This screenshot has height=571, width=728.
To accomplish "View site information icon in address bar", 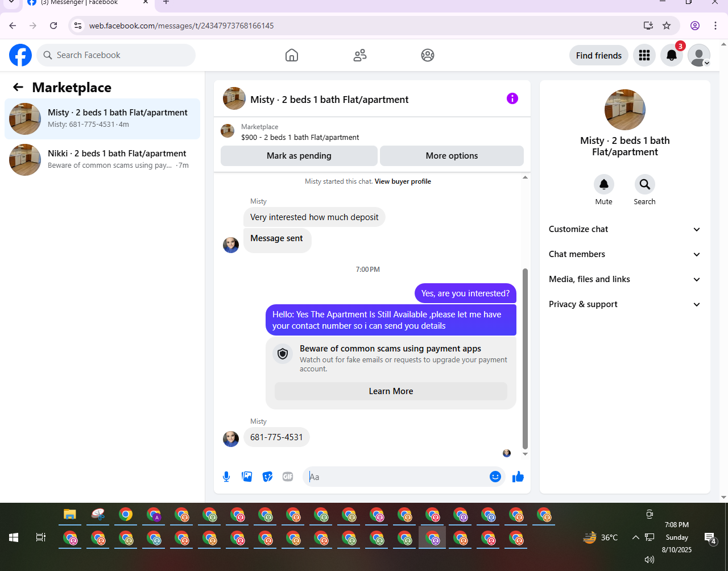I will click(x=78, y=26).
